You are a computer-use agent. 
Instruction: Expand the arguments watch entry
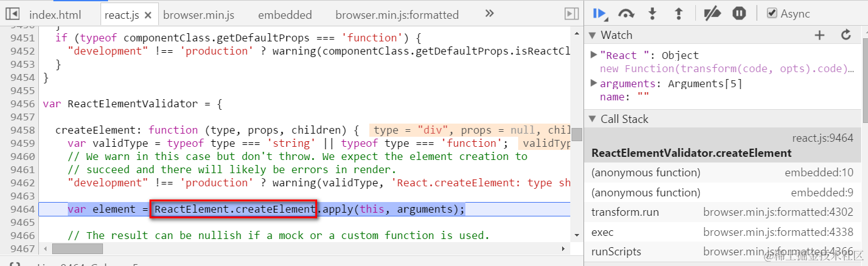click(x=594, y=83)
